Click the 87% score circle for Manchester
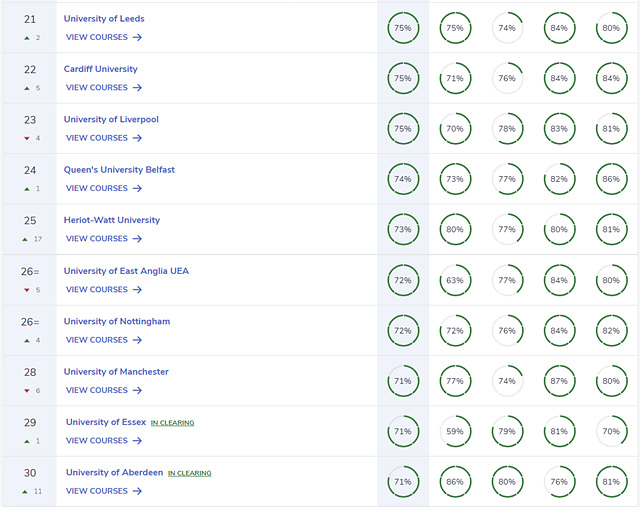 559,380
